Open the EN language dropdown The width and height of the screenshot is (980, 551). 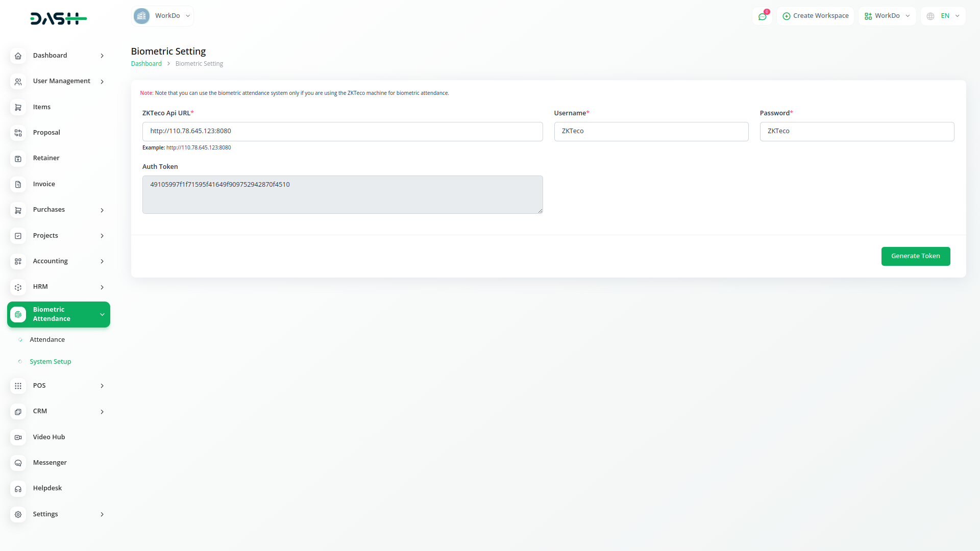point(943,16)
